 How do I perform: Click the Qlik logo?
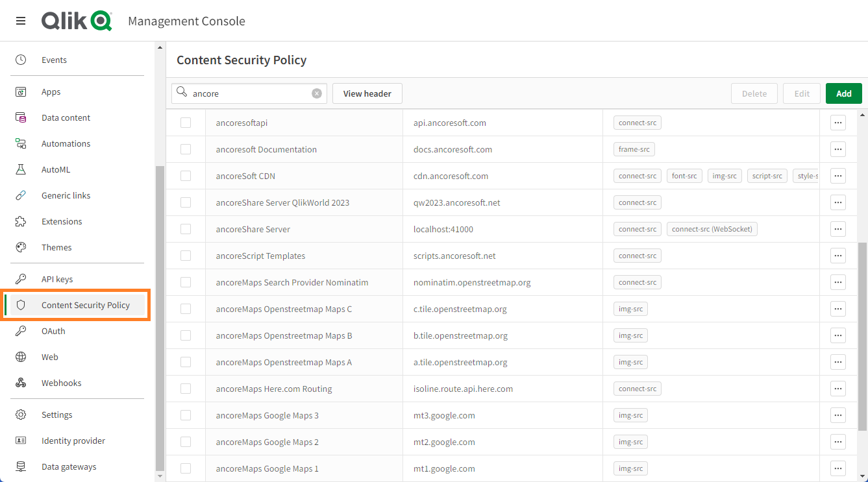tap(77, 21)
